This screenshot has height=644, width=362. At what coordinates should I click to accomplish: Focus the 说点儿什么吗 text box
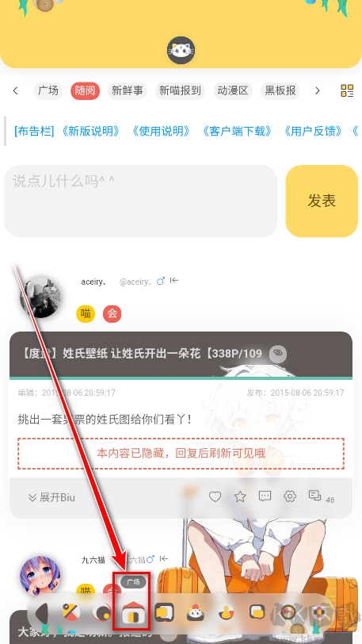[x=141, y=201]
